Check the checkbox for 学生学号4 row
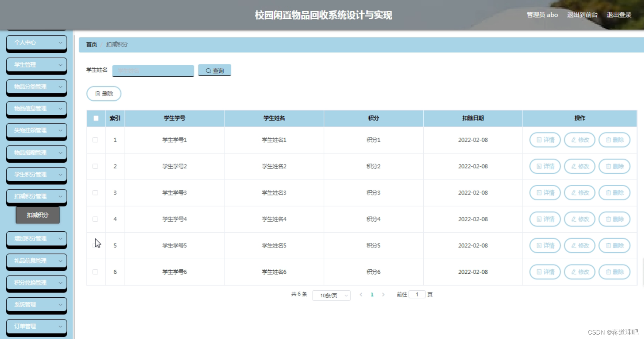This screenshot has width=644, height=339. (x=96, y=219)
